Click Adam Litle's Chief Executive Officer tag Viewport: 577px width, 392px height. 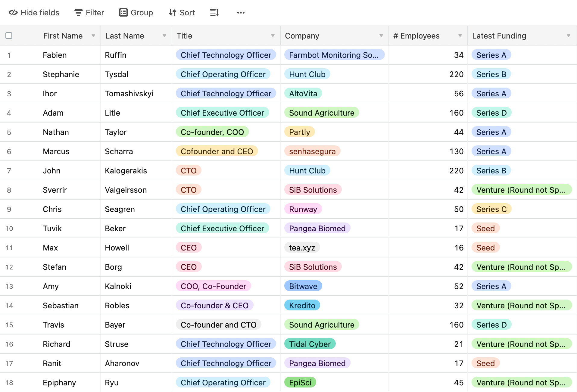coord(222,113)
